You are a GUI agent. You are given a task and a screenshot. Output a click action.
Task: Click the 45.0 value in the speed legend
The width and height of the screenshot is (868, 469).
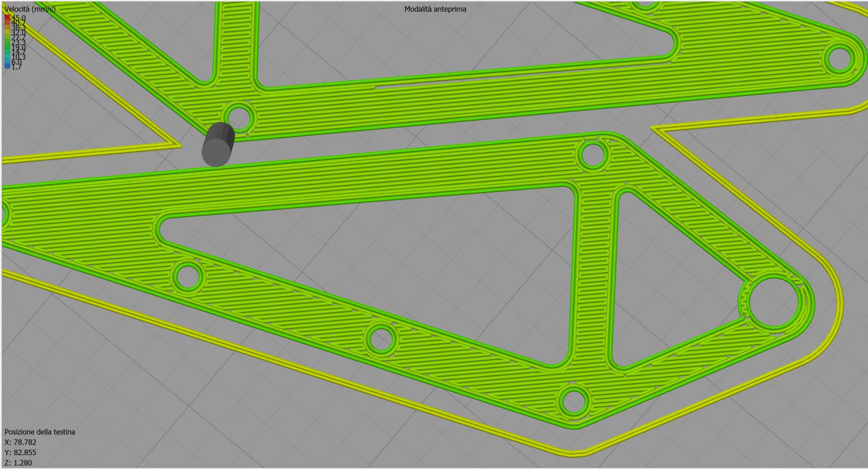pos(19,18)
